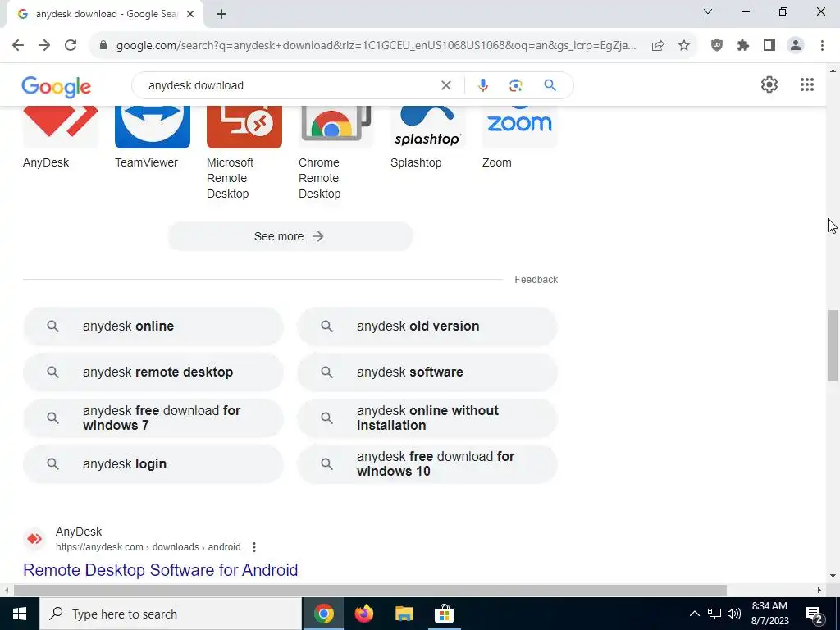Screen dimensions: 840x630
Task: Open Microsoft Store from the taskbar
Action: tap(444, 614)
